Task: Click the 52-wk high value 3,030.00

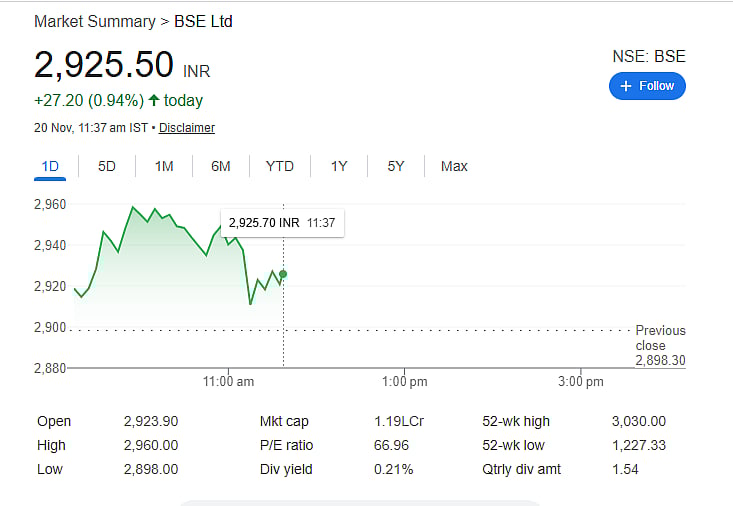Action: (x=638, y=421)
